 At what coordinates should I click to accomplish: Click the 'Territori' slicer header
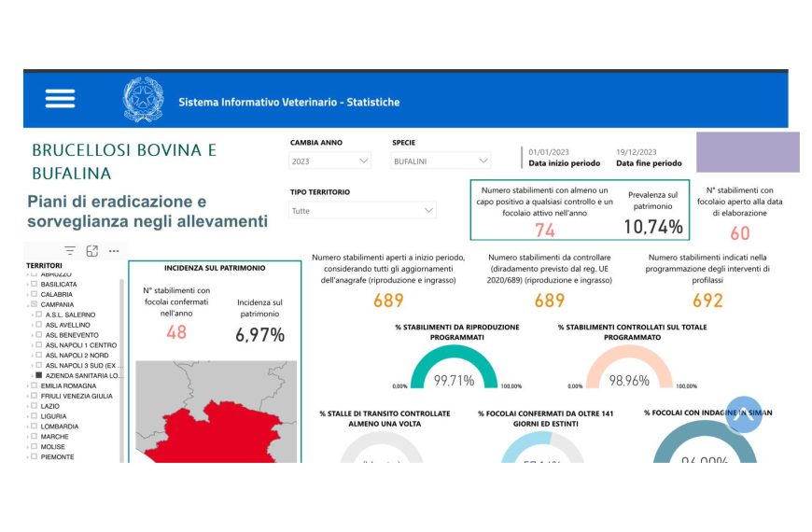pyautogui.click(x=44, y=265)
